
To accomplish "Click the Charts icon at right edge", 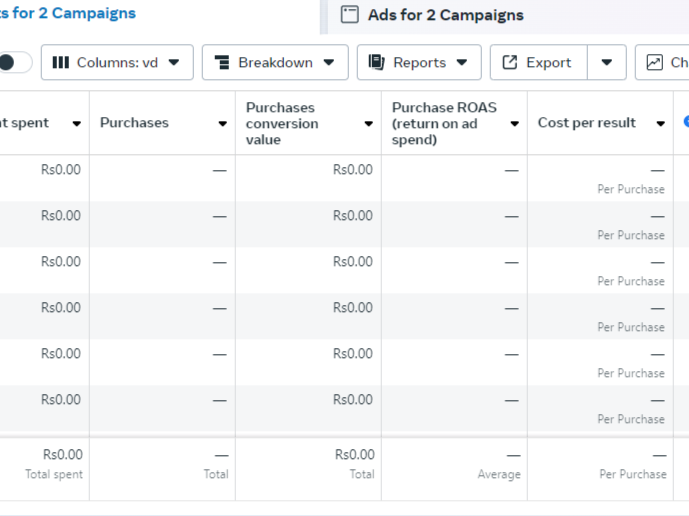I will [655, 62].
